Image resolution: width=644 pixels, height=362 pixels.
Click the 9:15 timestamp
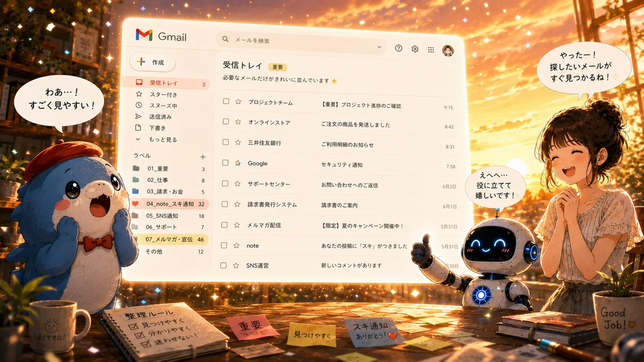coord(449,107)
